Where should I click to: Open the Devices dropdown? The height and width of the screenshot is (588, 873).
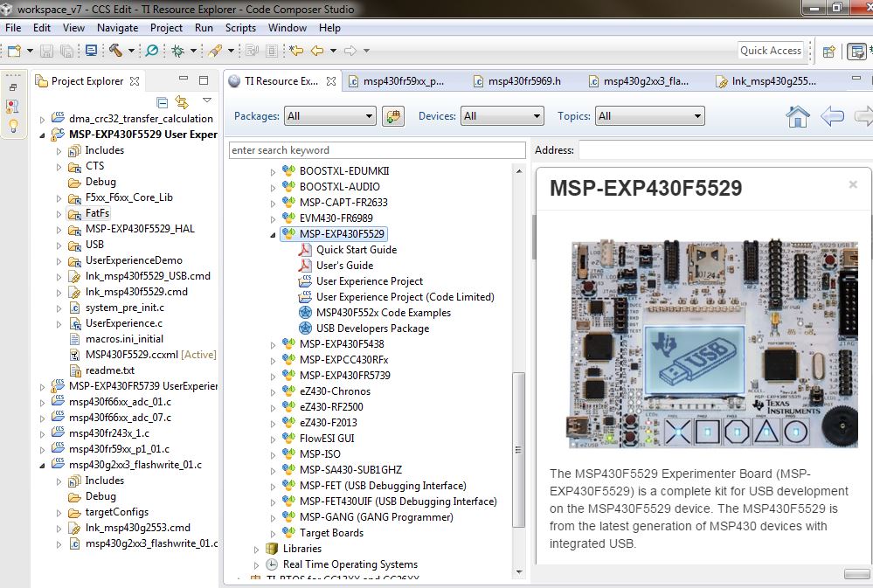[504, 116]
